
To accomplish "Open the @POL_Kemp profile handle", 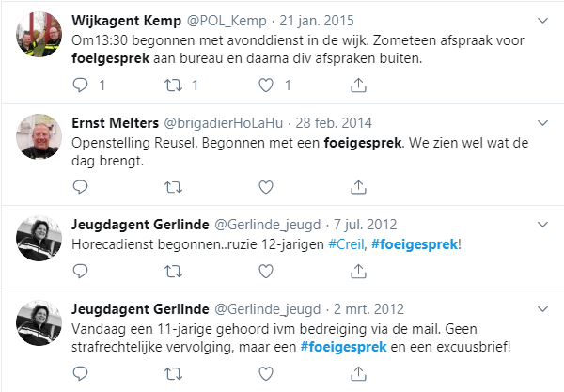I will point(227,21).
